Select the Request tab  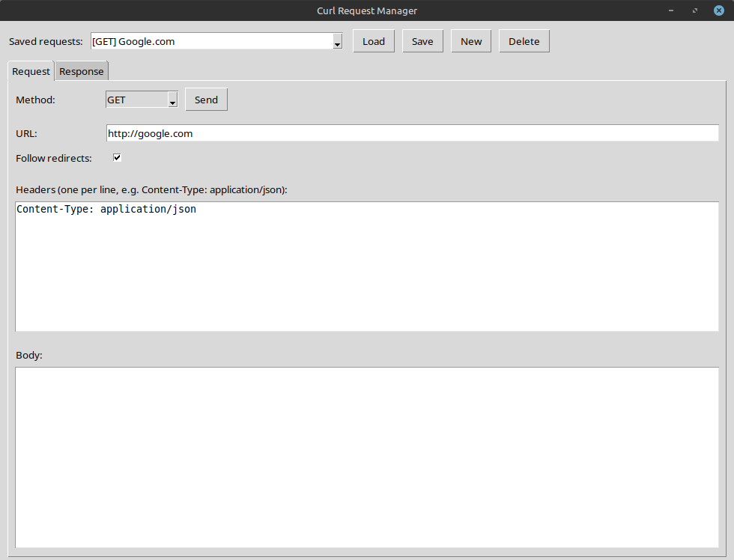31,71
